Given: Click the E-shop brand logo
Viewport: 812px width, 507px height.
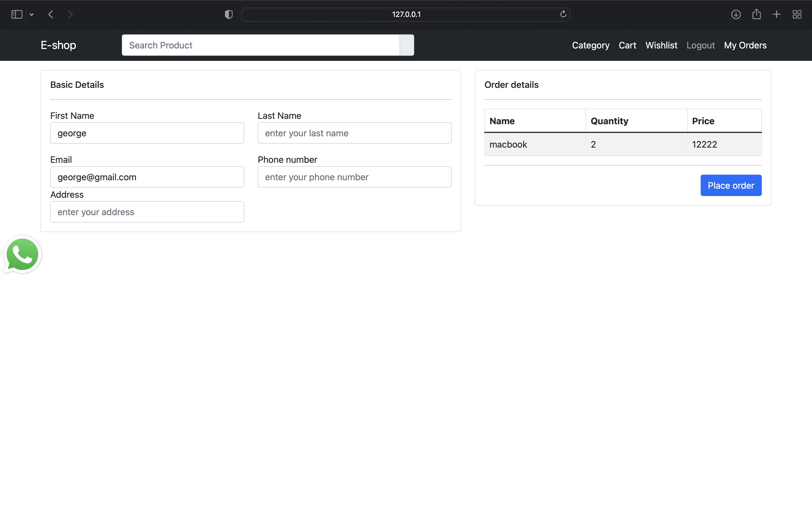Looking at the screenshot, I should (58, 45).
